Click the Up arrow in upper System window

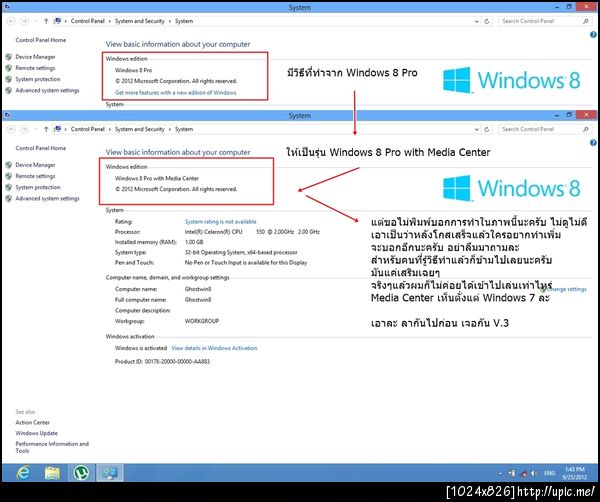[x=46, y=21]
